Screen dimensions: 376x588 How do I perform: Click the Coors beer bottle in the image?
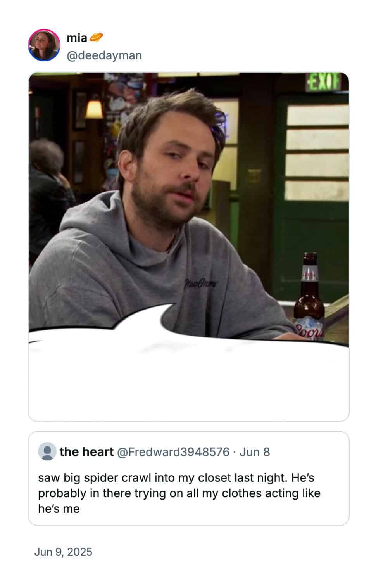309,297
